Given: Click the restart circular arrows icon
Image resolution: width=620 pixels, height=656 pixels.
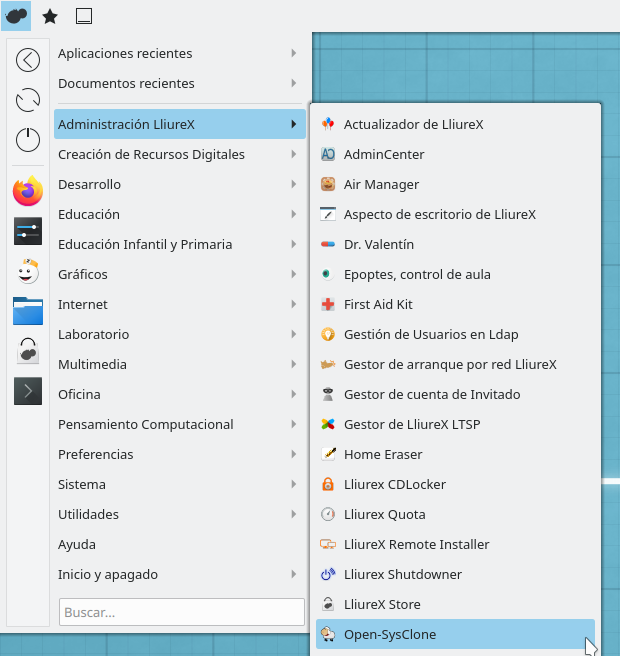Looking at the screenshot, I should [x=28, y=100].
